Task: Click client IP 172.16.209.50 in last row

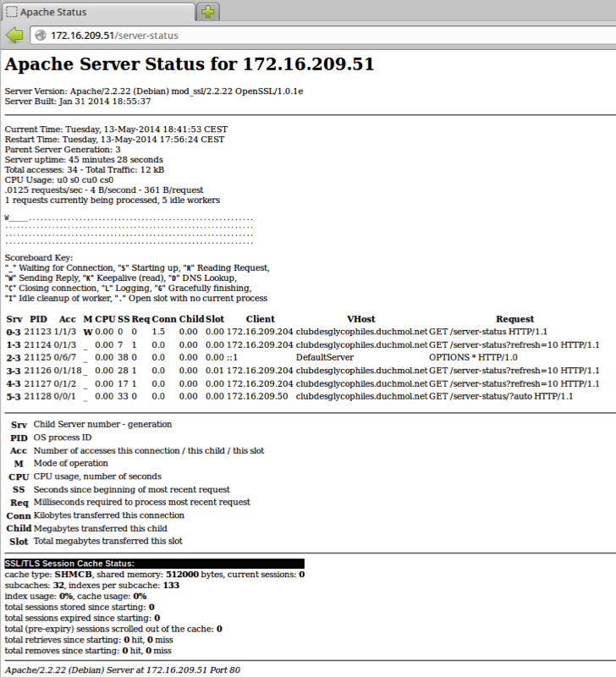Action: [257, 395]
